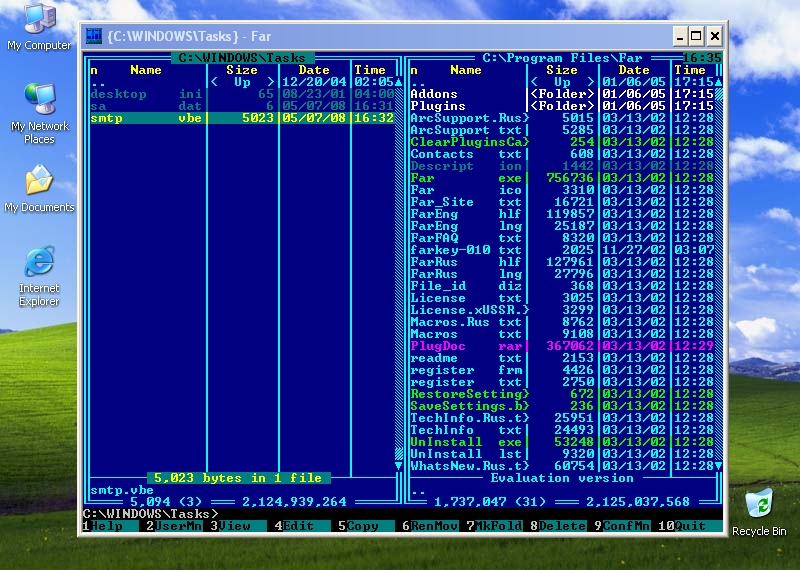Click 2 UserMn function key
800x570 pixels.
coord(174,526)
